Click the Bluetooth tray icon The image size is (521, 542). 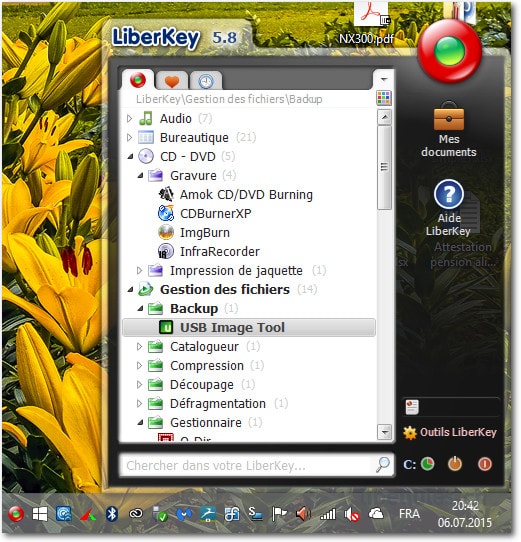coord(112,514)
